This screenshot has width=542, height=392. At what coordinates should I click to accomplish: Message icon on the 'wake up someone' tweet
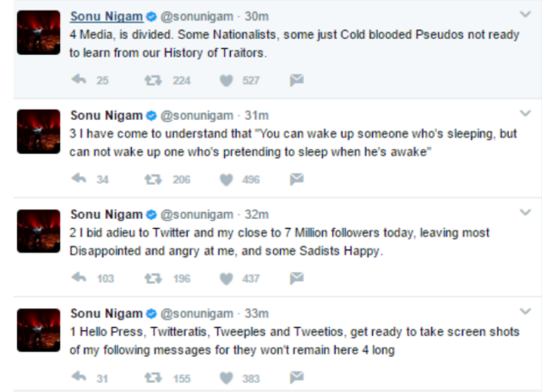[x=297, y=179]
